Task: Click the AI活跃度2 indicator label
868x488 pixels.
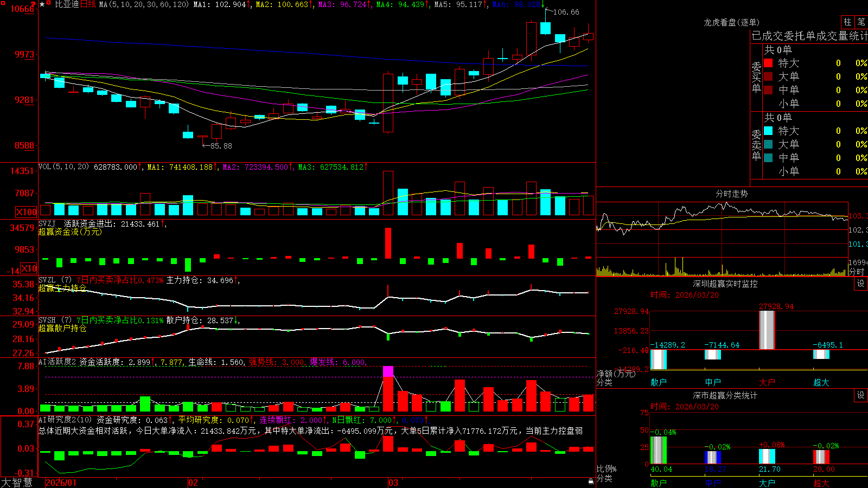Action: tap(58, 362)
